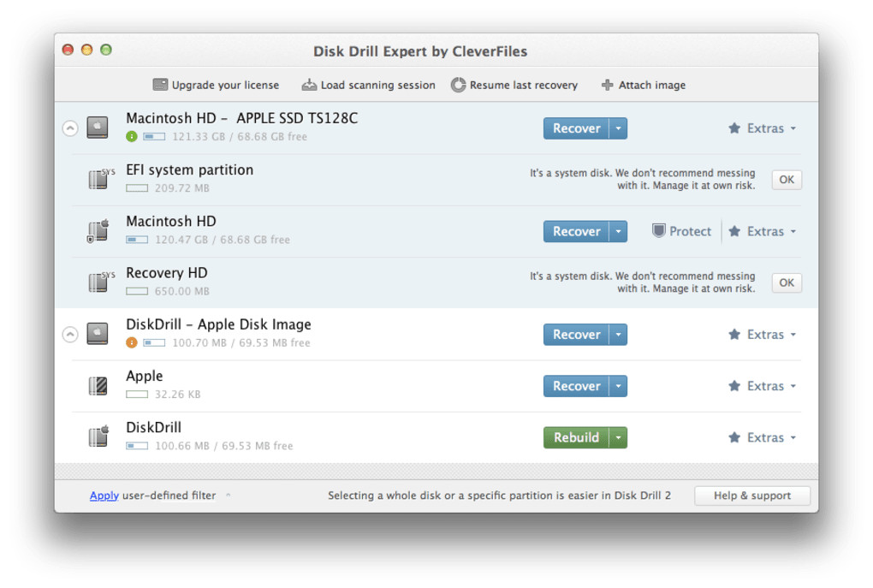Click the DiskDrill Apple Disk Image drive icon
This screenshot has width=873, height=588.
click(x=98, y=334)
